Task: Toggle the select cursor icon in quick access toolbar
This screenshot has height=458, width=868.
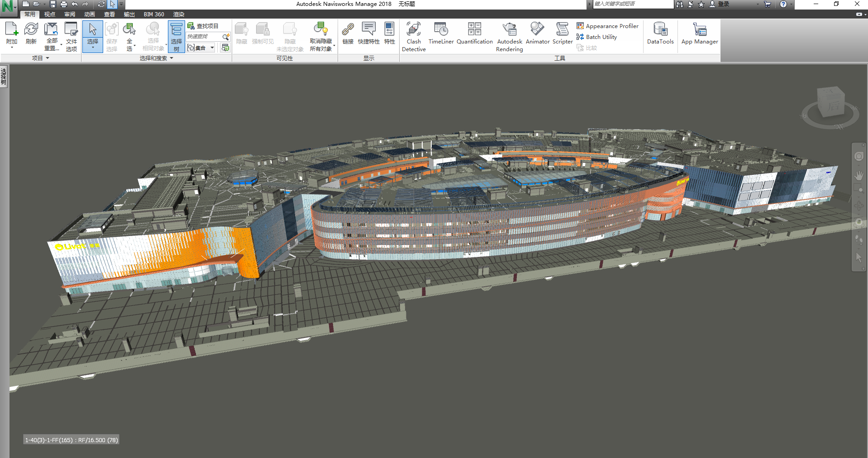Action: coord(112,4)
